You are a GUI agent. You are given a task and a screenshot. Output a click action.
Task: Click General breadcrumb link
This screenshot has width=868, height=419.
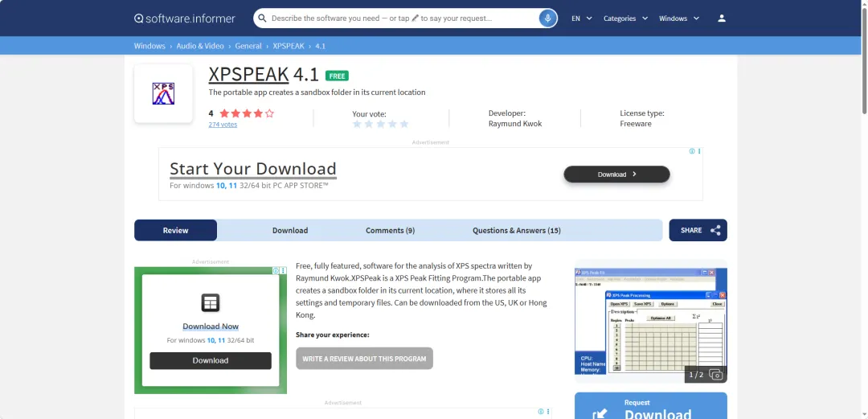coord(248,46)
